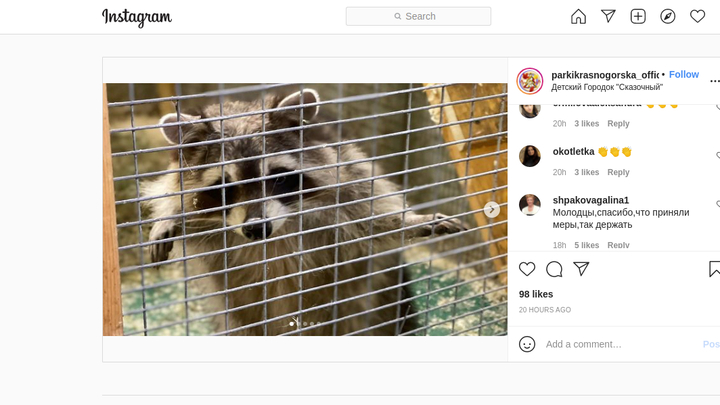Click the Search input field
The height and width of the screenshot is (405, 720).
pos(418,17)
